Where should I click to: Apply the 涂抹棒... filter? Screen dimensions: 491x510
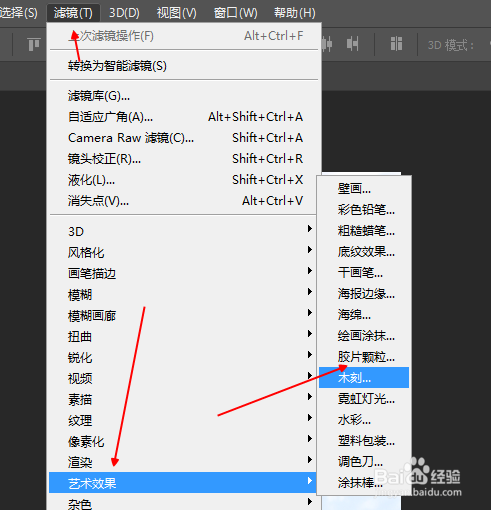(364, 483)
